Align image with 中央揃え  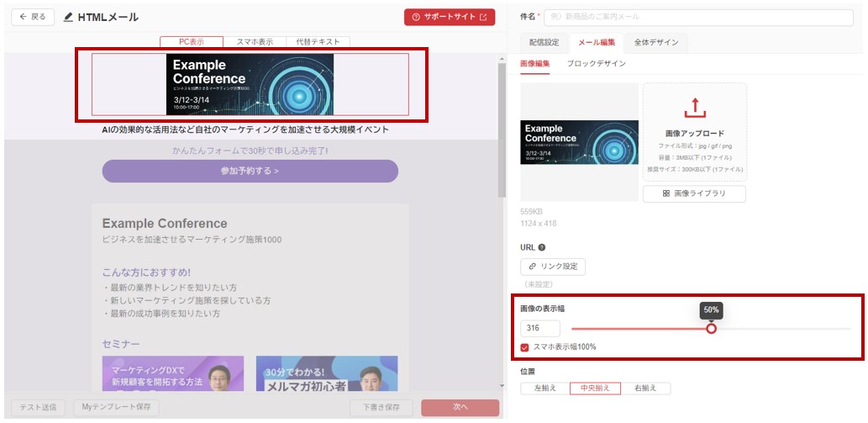click(x=595, y=389)
